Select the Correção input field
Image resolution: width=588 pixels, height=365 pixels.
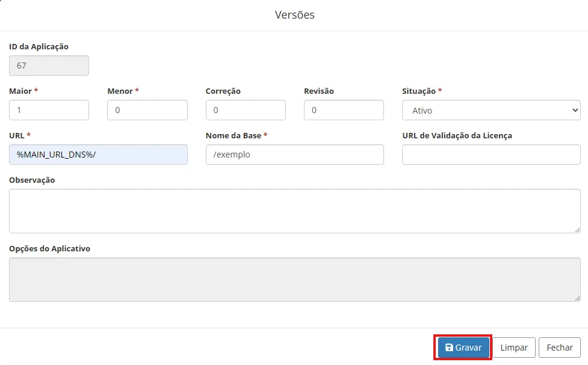pyautogui.click(x=246, y=110)
